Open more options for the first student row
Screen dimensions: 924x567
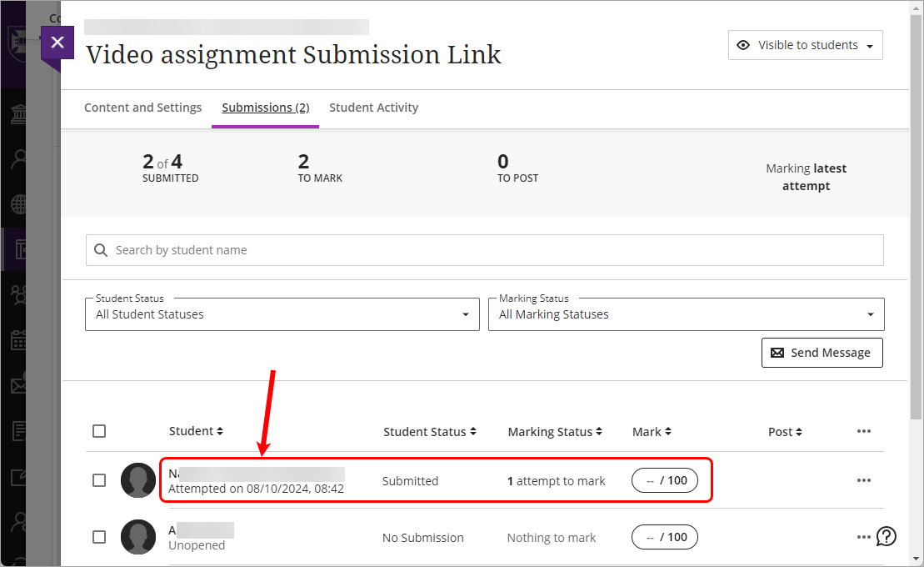point(863,480)
